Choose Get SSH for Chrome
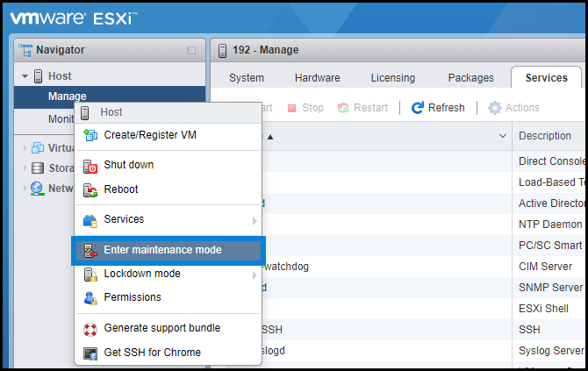 169,353
